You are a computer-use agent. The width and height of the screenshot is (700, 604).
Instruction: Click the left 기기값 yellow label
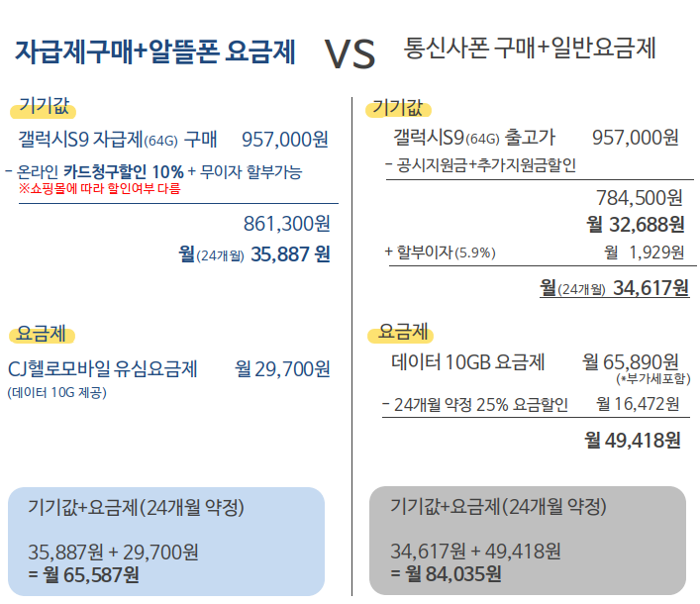(44, 107)
